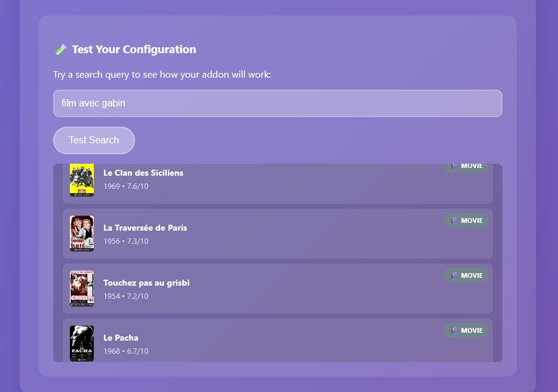The width and height of the screenshot is (558, 392).
Task: Select the 1954 • 7.2/10 rating text
Action: click(126, 296)
